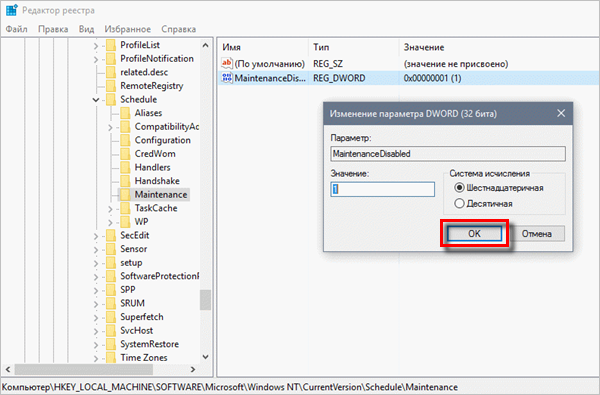Expand the ProfileList tree node
This screenshot has height=395, width=600.
(x=96, y=46)
